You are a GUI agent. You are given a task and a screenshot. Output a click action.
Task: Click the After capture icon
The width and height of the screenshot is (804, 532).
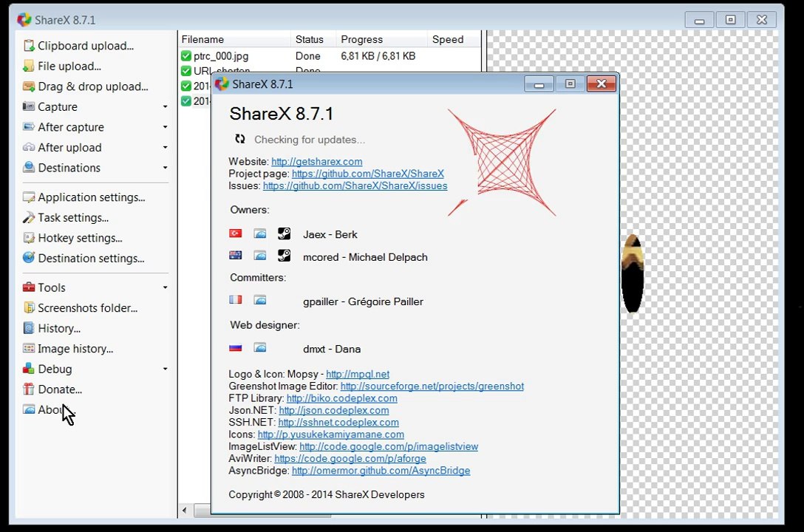coord(29,127)
